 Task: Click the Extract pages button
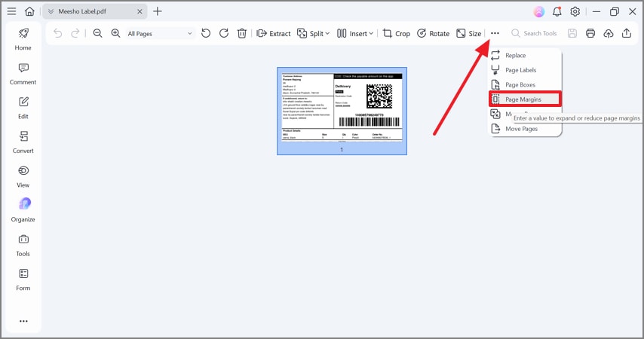[x=273, y=33]
